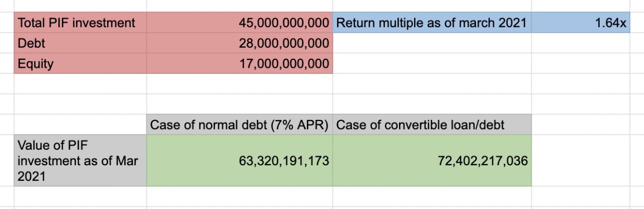This screenshot has height=209, width=644.
Task: Click empty cell directly below 1.64x
Action: pos(580,43)
